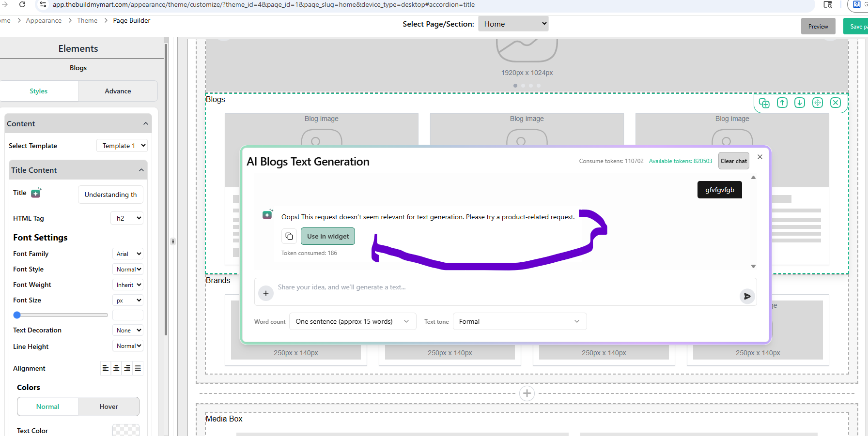Add a new section with plus circle
The height and width of the screenshot is (436, 868).
pyautogui.click(x=527, y=393)
